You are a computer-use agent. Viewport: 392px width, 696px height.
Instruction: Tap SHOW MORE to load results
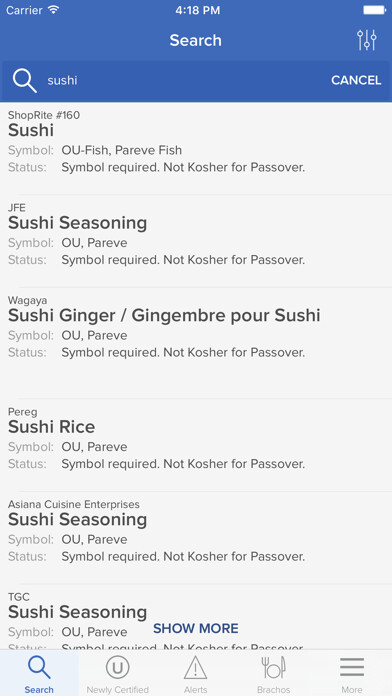(x=196, y=628)
